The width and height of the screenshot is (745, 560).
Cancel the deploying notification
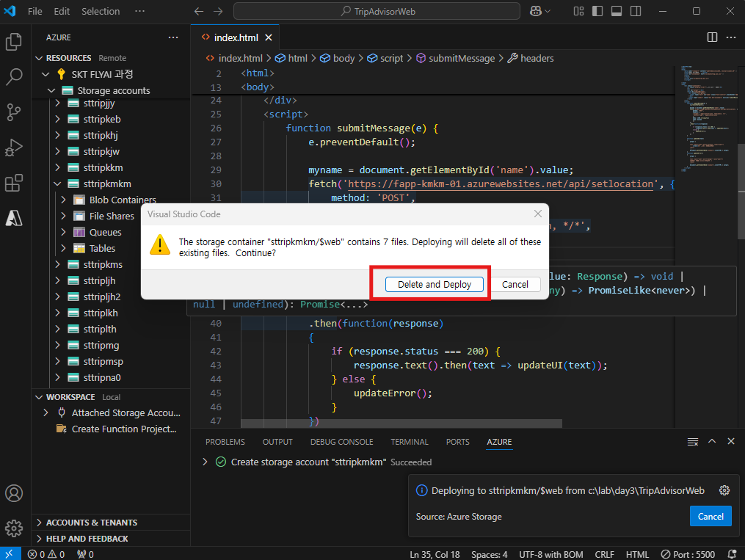(x=711, y=516)
